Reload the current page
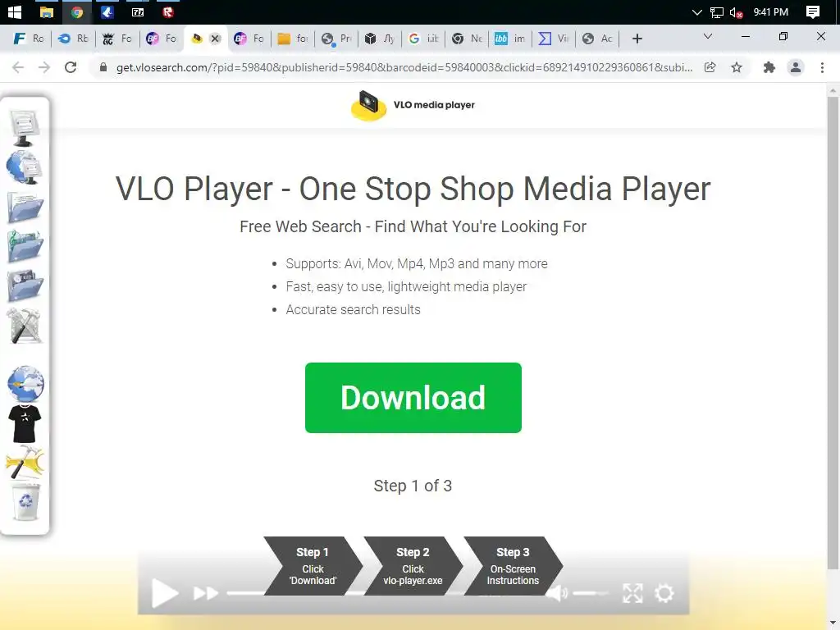This screenshot has height=630, width=840. [x=71, y=67]
